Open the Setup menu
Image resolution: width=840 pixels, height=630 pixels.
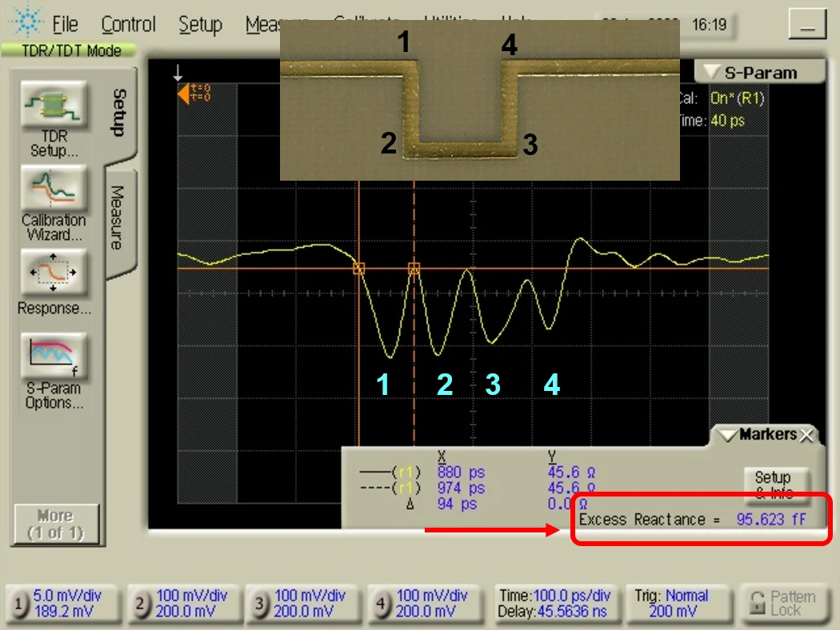(200, 24)
